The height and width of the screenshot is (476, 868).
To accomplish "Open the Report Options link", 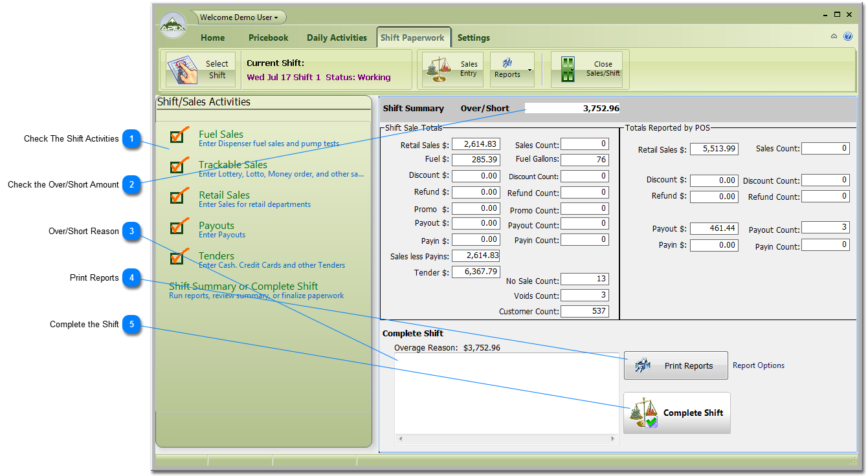I will (x=758, y=365).
